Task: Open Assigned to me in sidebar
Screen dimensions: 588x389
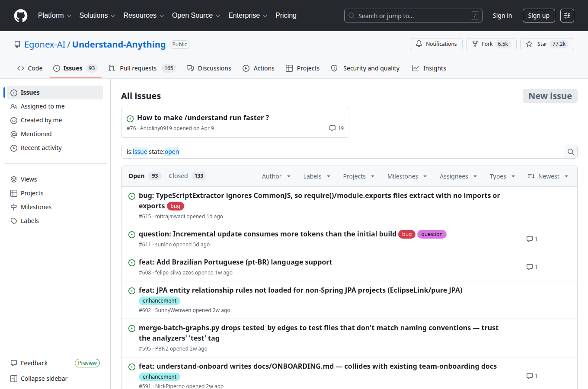Action: coord(55,106)
